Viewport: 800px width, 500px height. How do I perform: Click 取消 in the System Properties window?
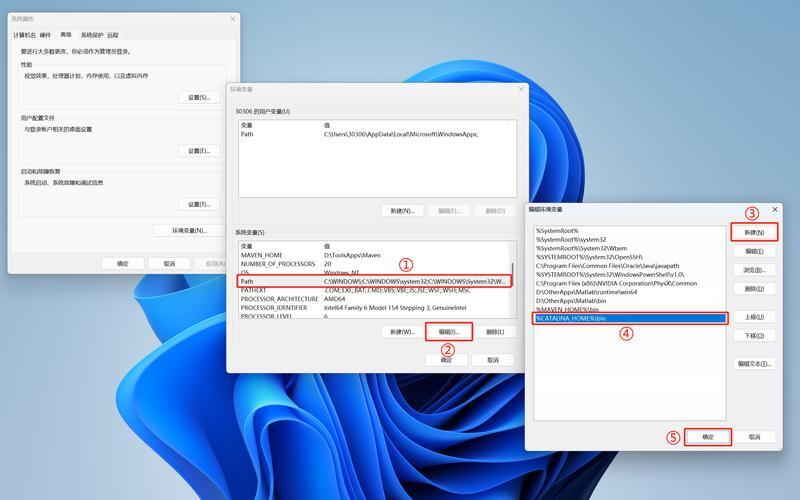point(169,264)
